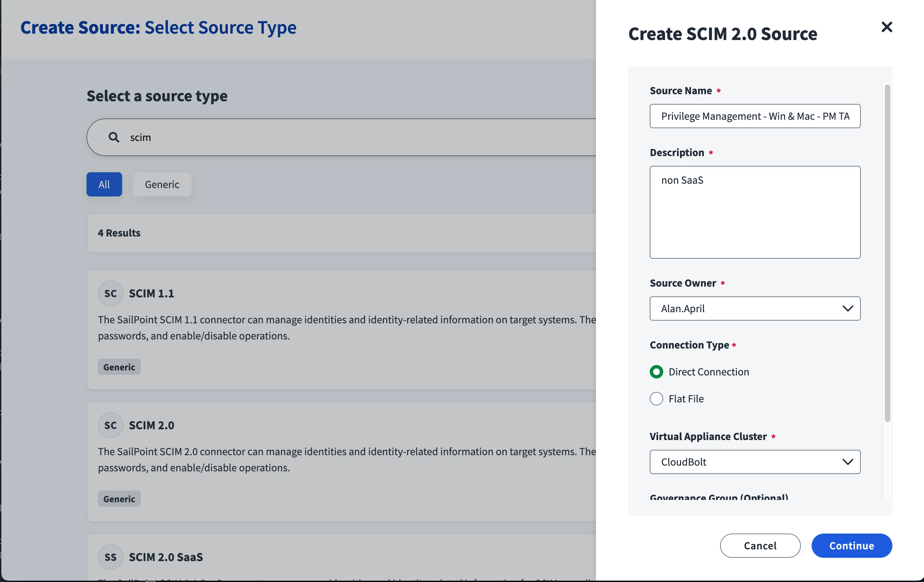This screenshot has width=924, height=582.
Task: Click the SC avatar for SCIM 1.1
Action: click(x=110, y=293)
